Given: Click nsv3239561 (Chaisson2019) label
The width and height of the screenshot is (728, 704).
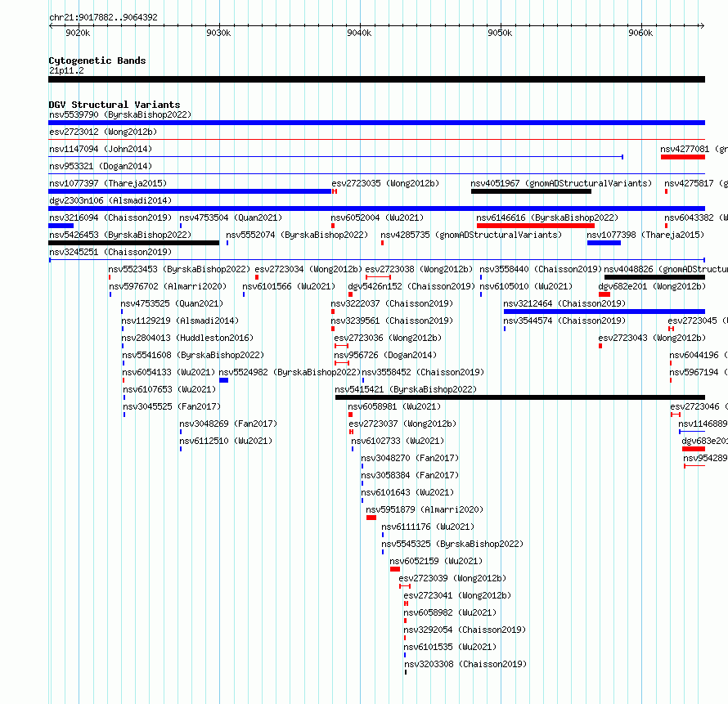Looking at the screenshot, I should pos(392,321).
